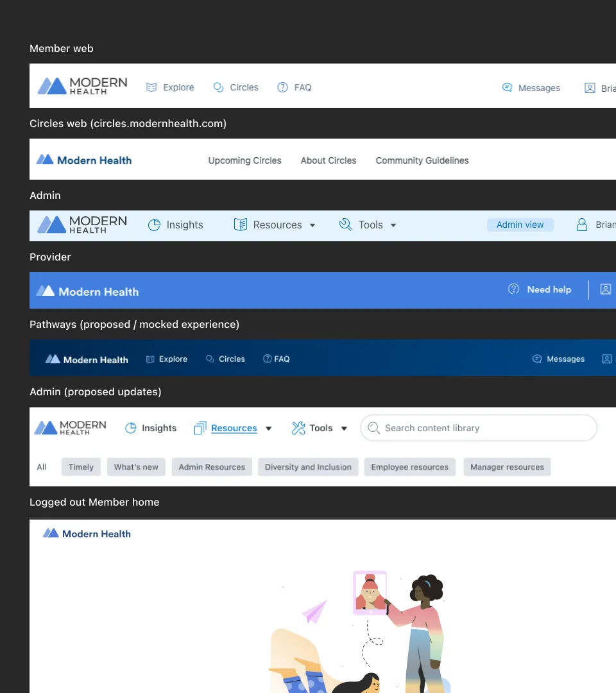Click the Modern Health logo in Member web
Image resolution: width=616 pixels, height=693 pixels.
pos(82,86)
